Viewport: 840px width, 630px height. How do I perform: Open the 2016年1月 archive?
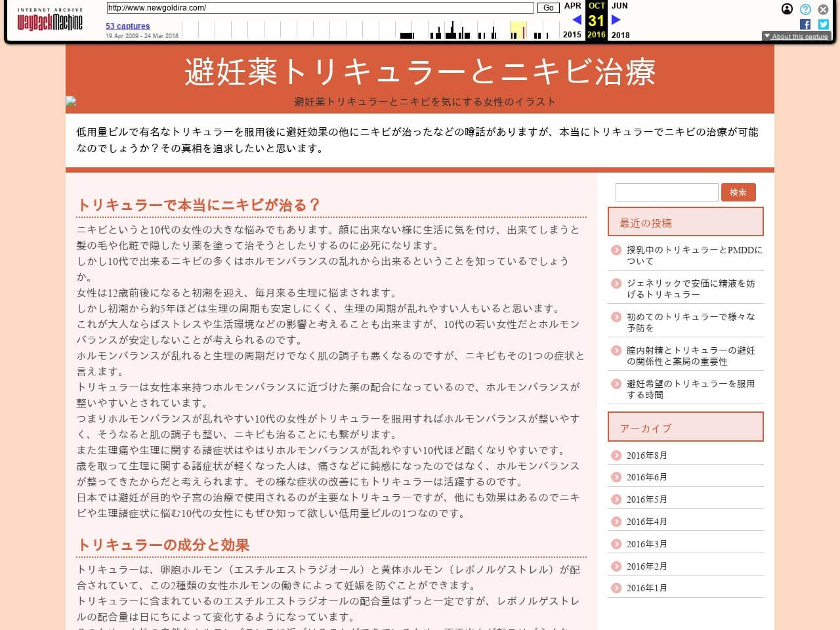pos(646,588)
